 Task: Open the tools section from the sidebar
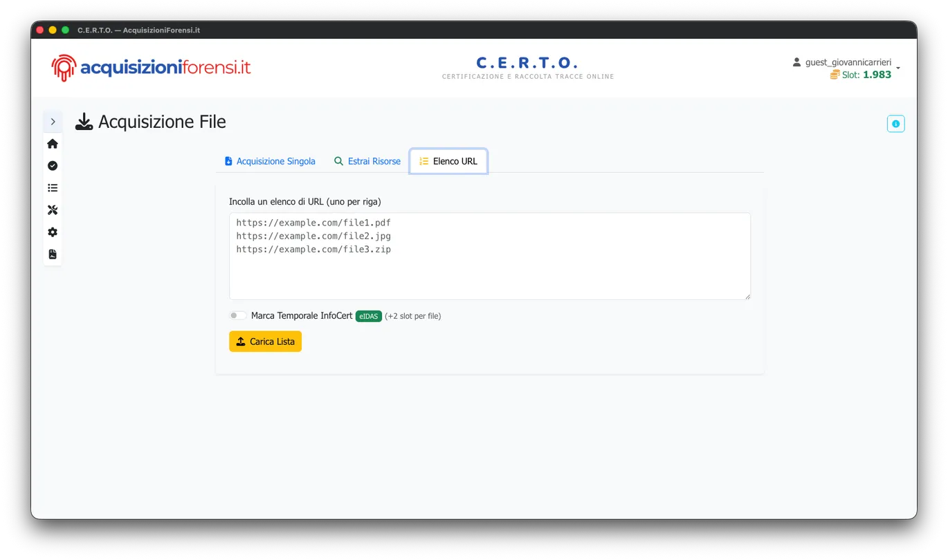[x=52, y=209]
